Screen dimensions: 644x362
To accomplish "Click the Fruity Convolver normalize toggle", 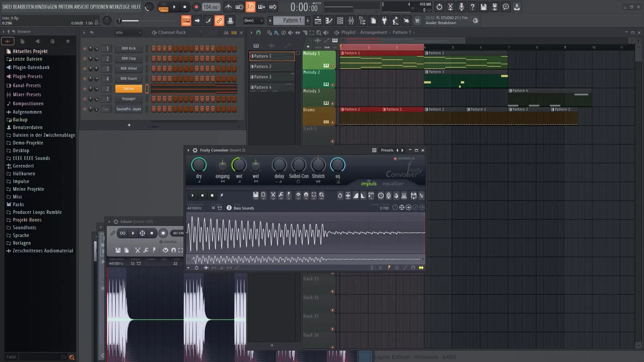I will [395, 158].
